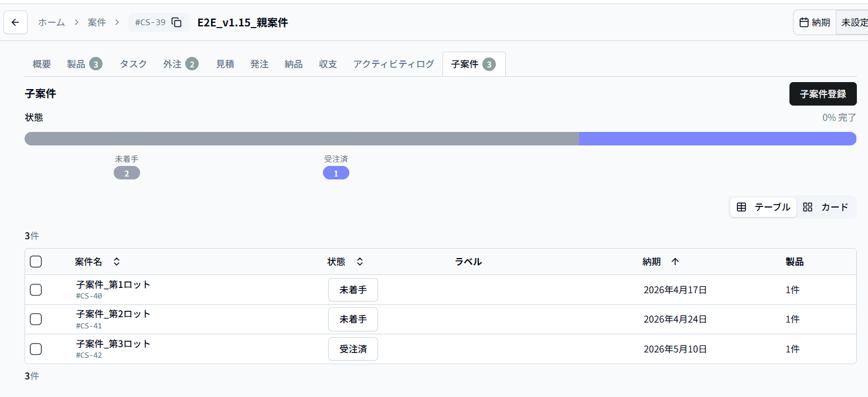This screenshot has width=868, height=397.
Task: Click the sort arrows icon beside 案件名
Action: point(116,262)
